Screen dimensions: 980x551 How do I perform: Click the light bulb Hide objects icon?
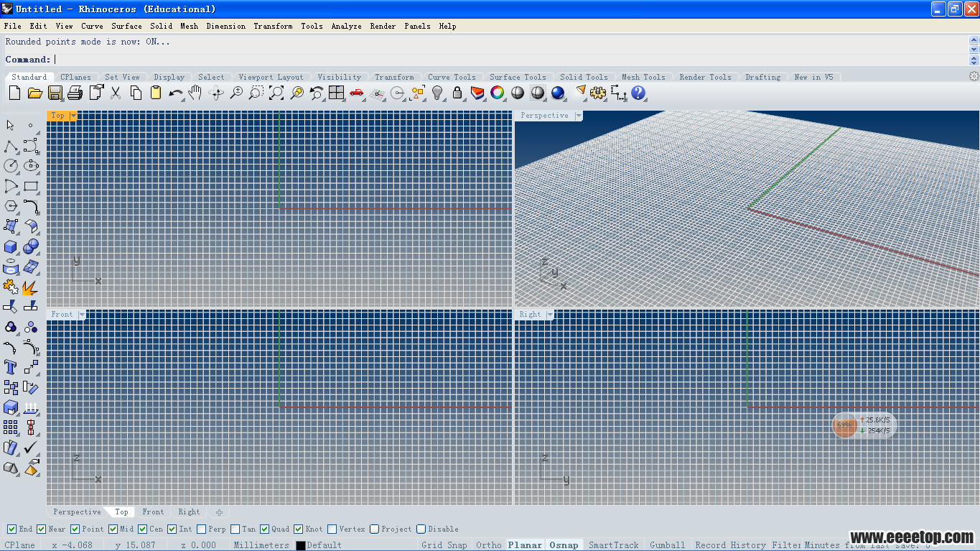[x=437, y=93]
